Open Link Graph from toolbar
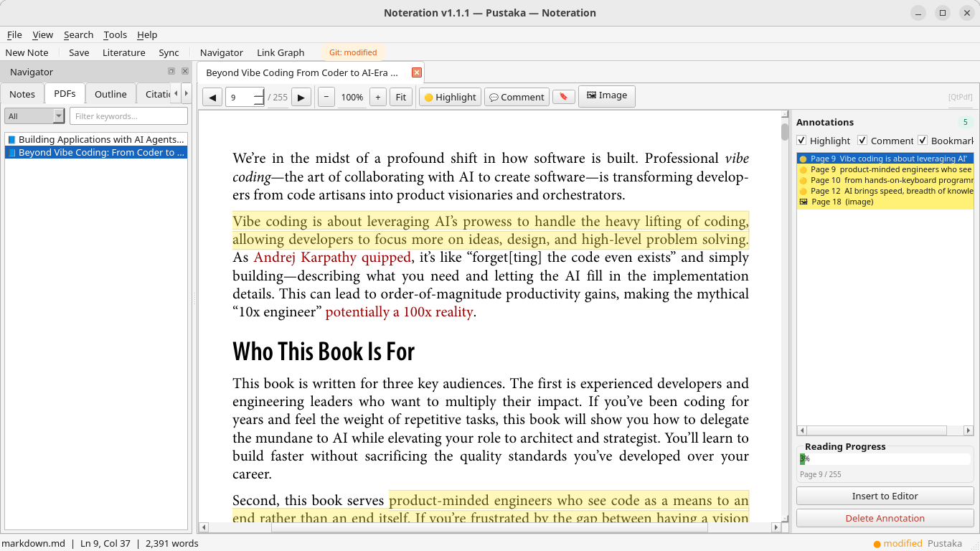 [281, 52]
